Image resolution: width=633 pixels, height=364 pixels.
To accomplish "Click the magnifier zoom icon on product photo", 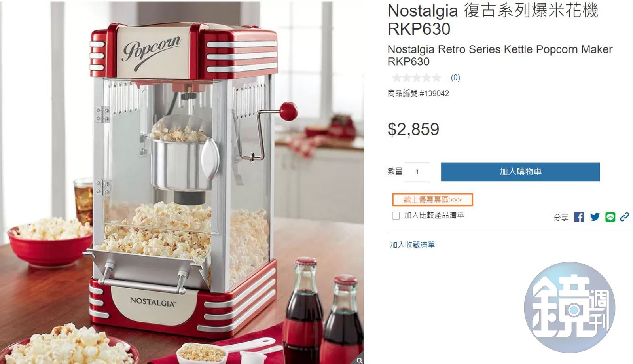I will click(x=359, y=360).
